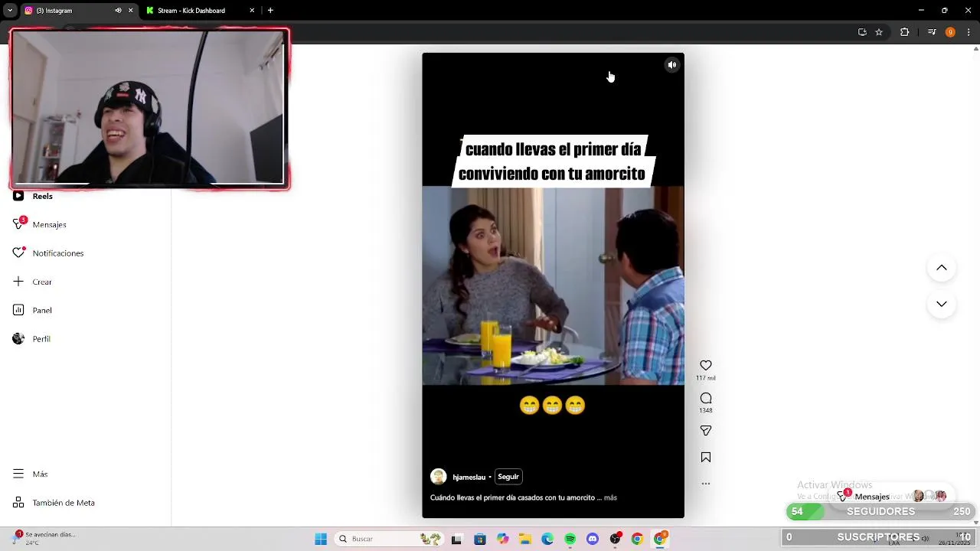Close the Kick Dashboard tab
Image resolution: width=980 pixels, height=551 pixels.
point(252,11)
